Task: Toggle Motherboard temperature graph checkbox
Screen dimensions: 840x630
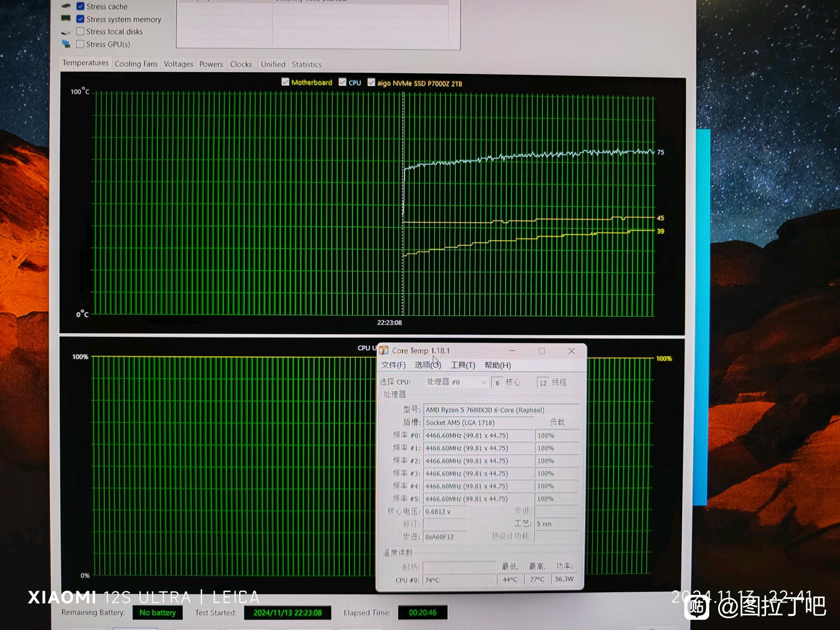Action: tap(285, 82)
